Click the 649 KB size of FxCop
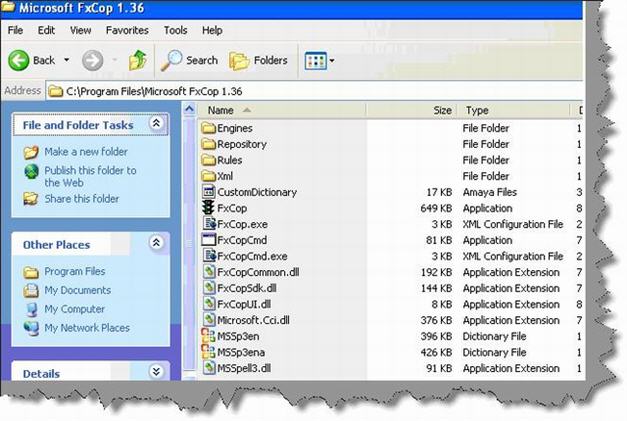 [x=436, y=208]
